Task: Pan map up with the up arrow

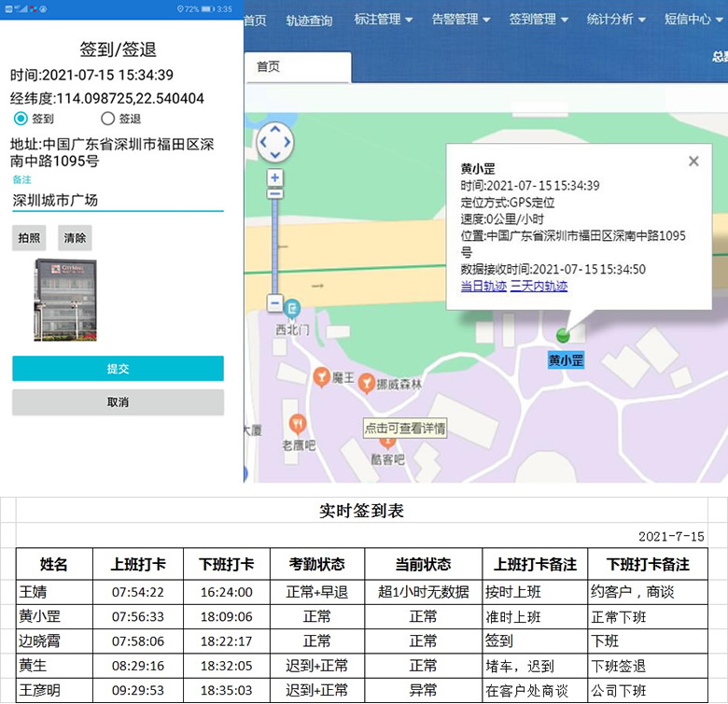Action: 275,130
